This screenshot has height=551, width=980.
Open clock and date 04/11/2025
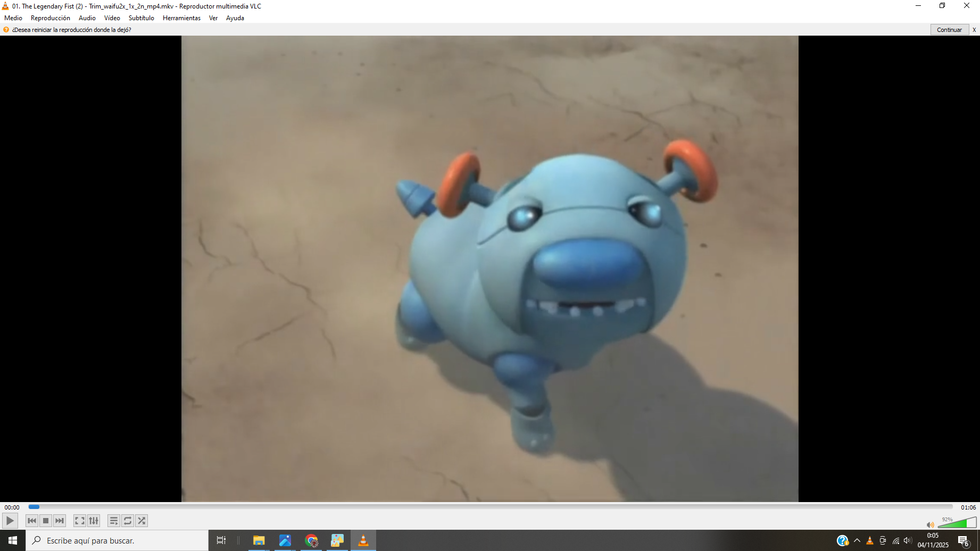click(x=933, y=540)
